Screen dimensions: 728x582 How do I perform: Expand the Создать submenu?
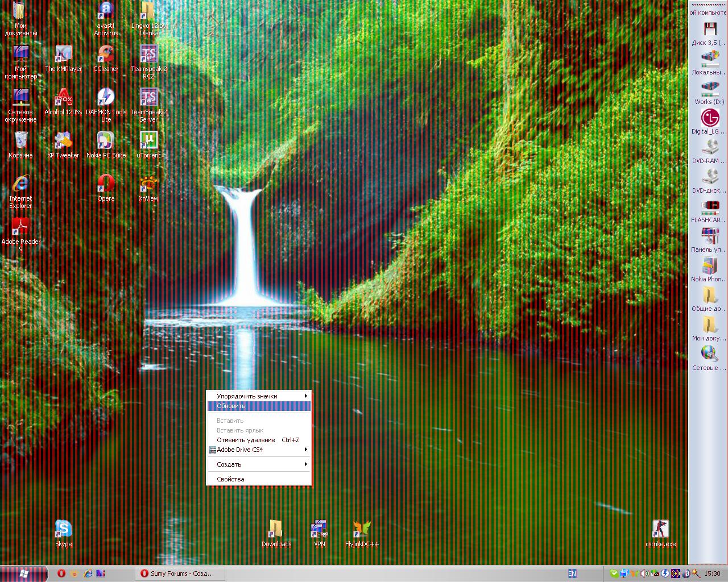pyautogui.click(x=259, y=464)
